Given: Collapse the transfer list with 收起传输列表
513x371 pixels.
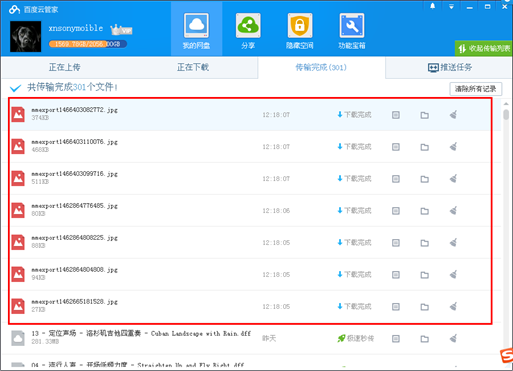Looking at the screenshot, I should point(484,49).
